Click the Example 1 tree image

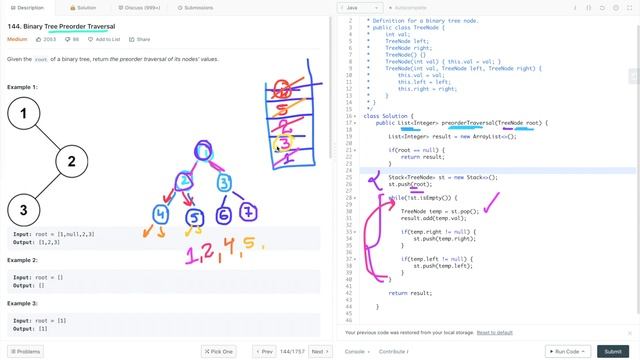click(x=47, y=162)
